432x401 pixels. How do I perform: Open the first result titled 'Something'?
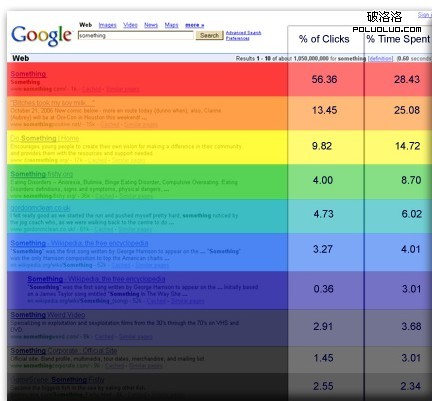pos(28,74)
